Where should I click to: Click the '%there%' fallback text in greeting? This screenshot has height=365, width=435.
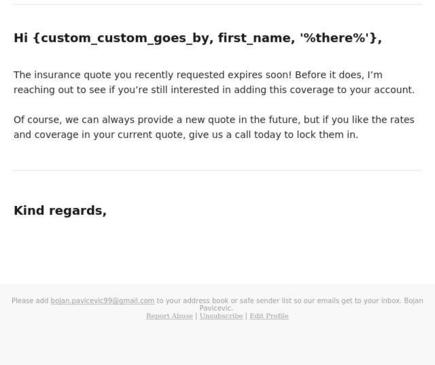335,38
